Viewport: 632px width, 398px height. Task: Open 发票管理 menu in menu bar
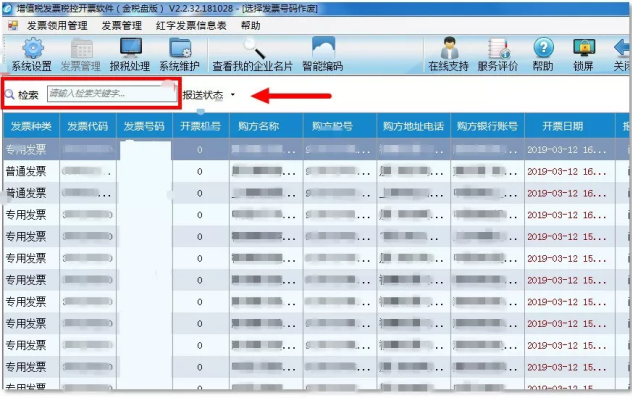point(121,26)
